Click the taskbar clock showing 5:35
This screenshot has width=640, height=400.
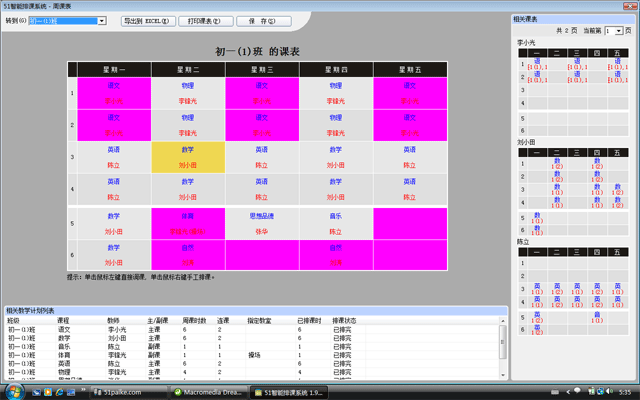[624, 392]
